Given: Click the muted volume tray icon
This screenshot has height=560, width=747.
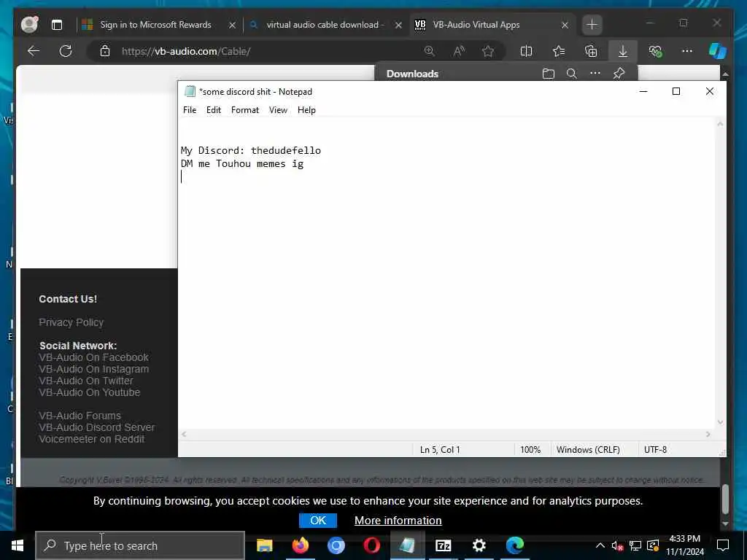Looking at the screenshot, I should click(617, 546).
